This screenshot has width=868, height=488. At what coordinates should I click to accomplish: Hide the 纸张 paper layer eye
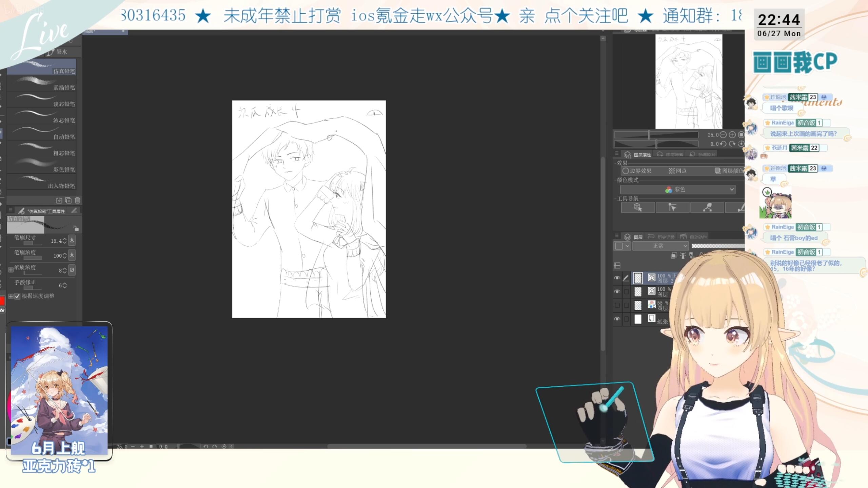[x=617, y=319]
